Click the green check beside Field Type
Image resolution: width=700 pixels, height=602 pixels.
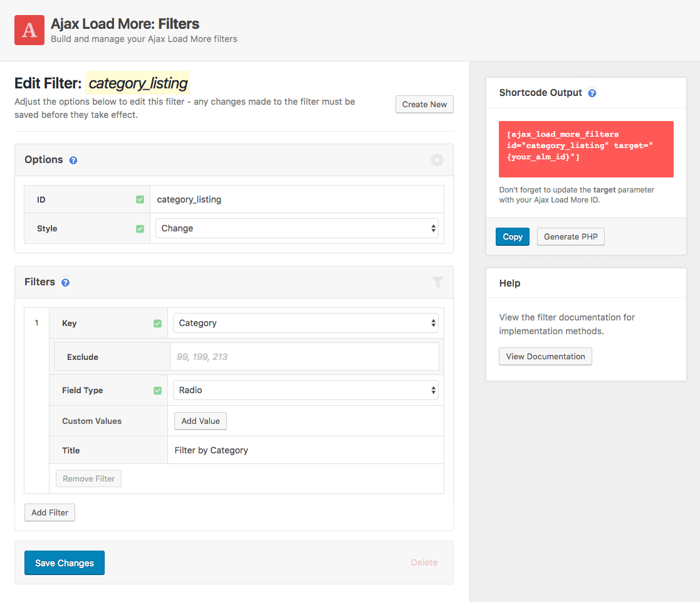click(157, 390)
